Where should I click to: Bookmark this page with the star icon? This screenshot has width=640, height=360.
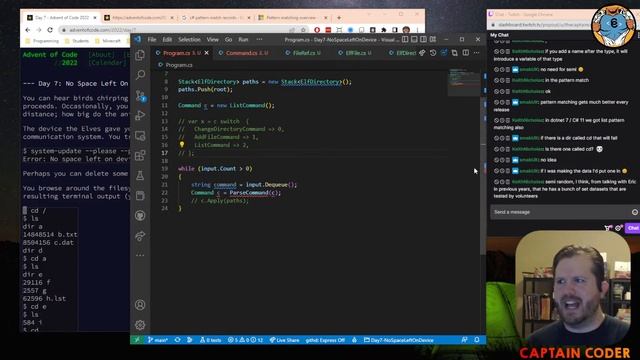[303, 30]
